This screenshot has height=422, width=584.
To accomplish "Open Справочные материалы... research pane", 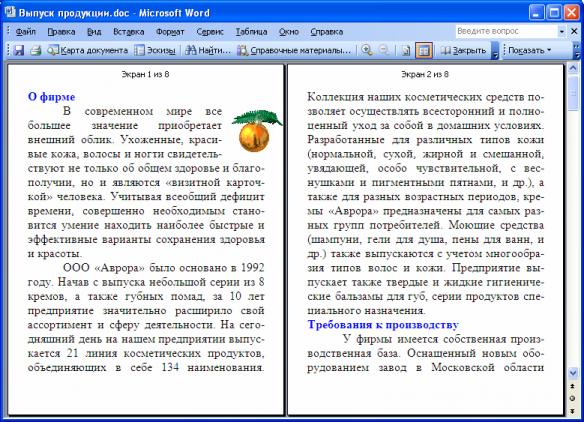I will (x=294, y=50).
